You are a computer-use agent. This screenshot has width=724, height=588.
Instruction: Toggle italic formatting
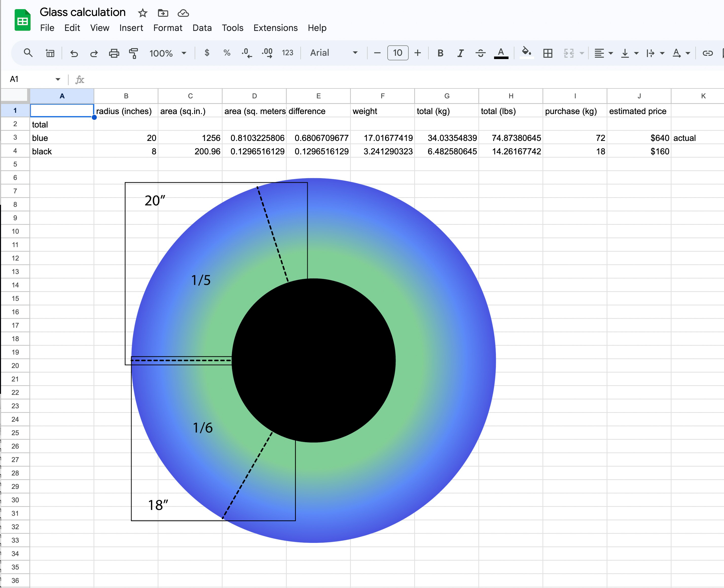click(460, 53)
